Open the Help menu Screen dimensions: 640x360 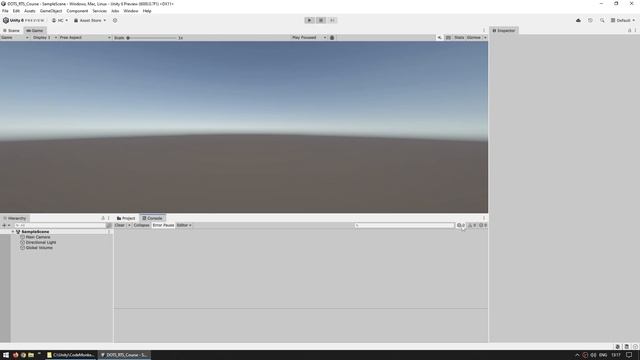coord(147,11)
